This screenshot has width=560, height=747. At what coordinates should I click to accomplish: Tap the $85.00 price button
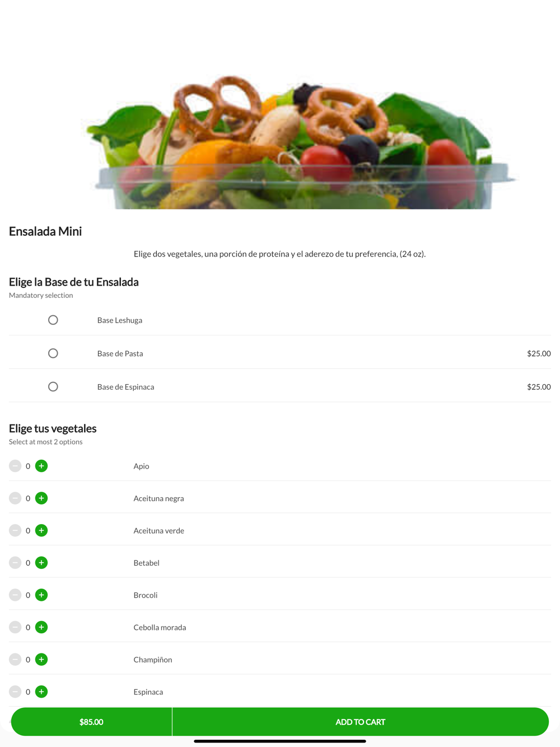coord(91,722)
